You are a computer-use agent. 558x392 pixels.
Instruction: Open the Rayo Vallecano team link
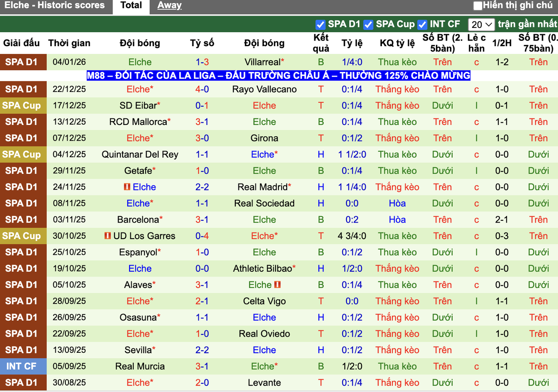pos(264,89)
